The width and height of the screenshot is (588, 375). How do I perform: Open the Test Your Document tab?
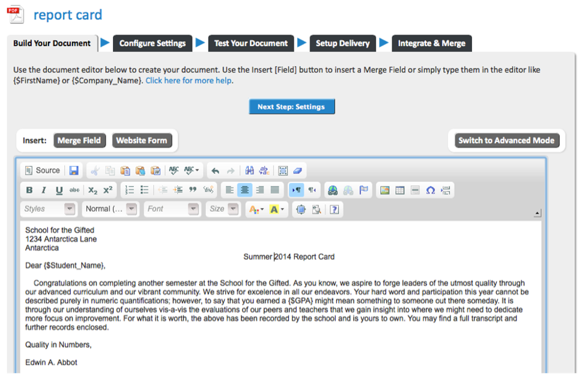[x=251, y=43]
